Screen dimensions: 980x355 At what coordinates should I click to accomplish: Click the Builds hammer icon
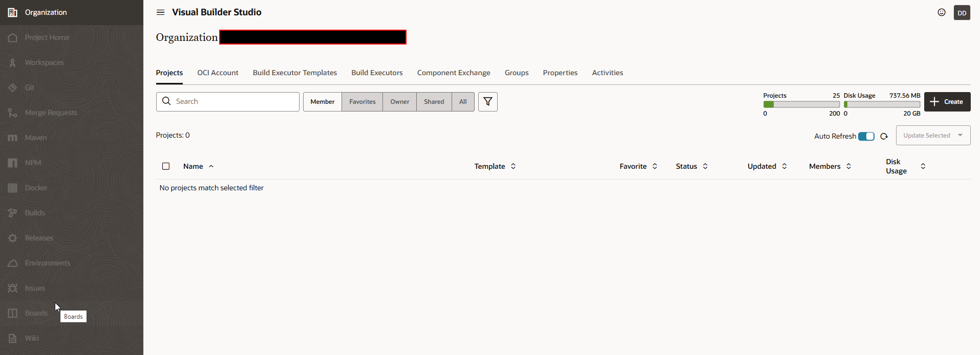[x=13, y=213]
